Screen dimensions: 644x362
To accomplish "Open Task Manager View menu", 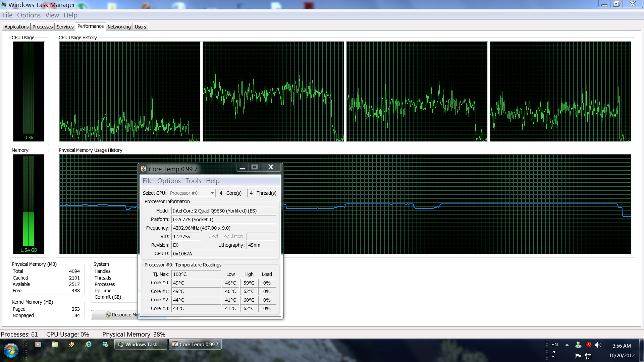I will point(52,15).
